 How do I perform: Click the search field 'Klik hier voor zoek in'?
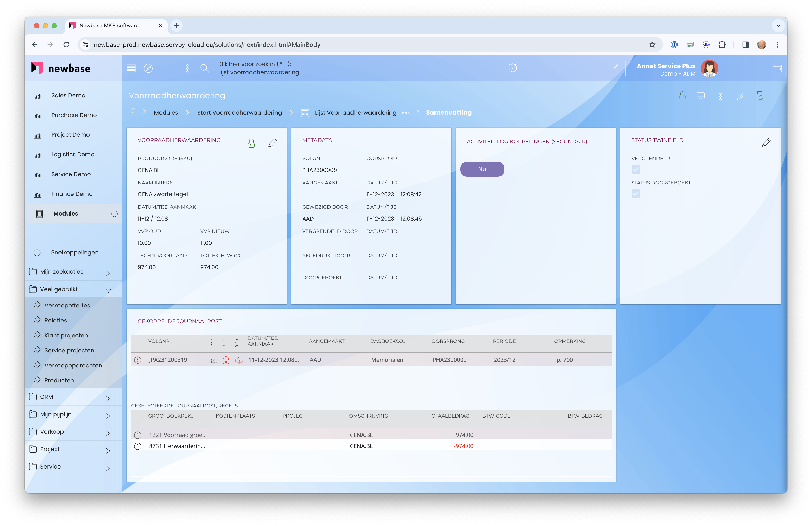pos(260,68)
